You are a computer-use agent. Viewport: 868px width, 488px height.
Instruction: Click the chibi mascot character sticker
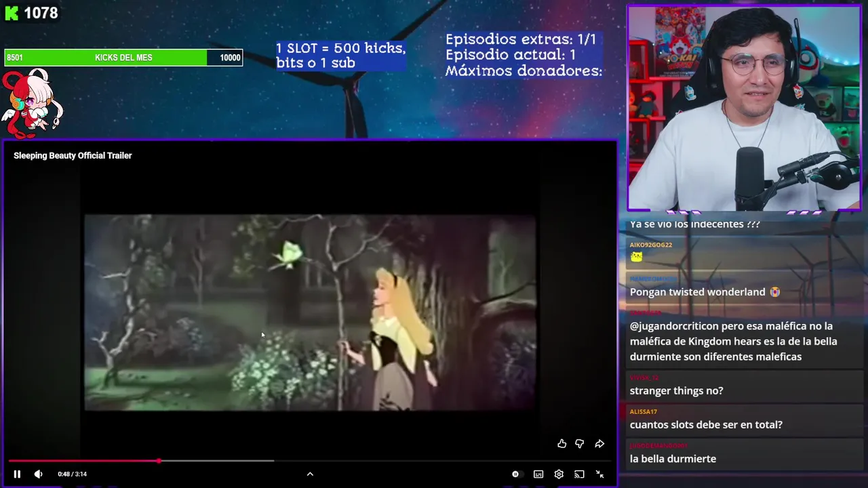pos(31,102)
